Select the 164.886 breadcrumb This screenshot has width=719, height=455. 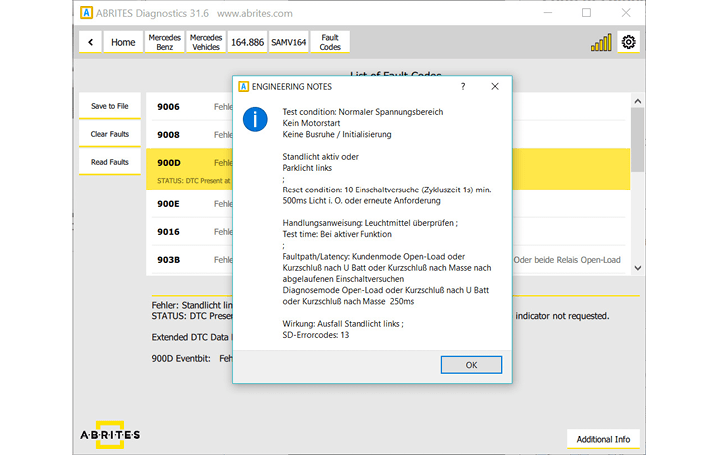tap(247, 42)
